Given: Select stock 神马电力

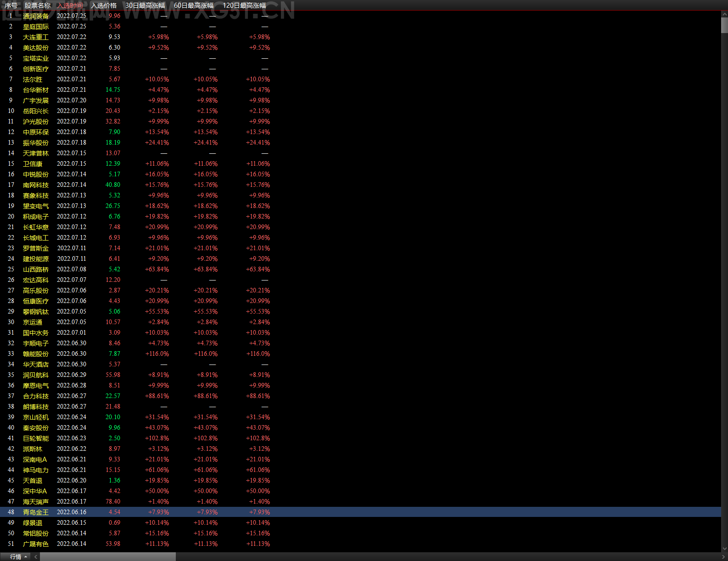Looking at the screenshot, I should [36, 470].
